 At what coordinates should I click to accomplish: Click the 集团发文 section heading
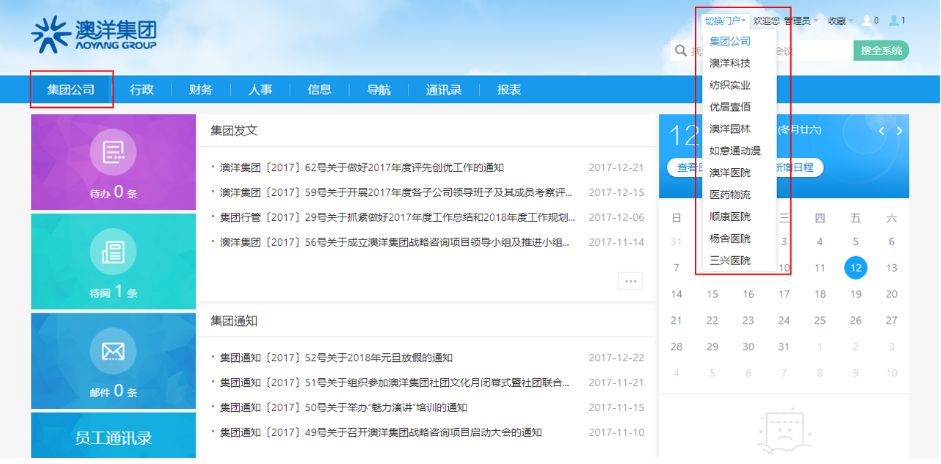pyautogui.click(x=234, y=131)
